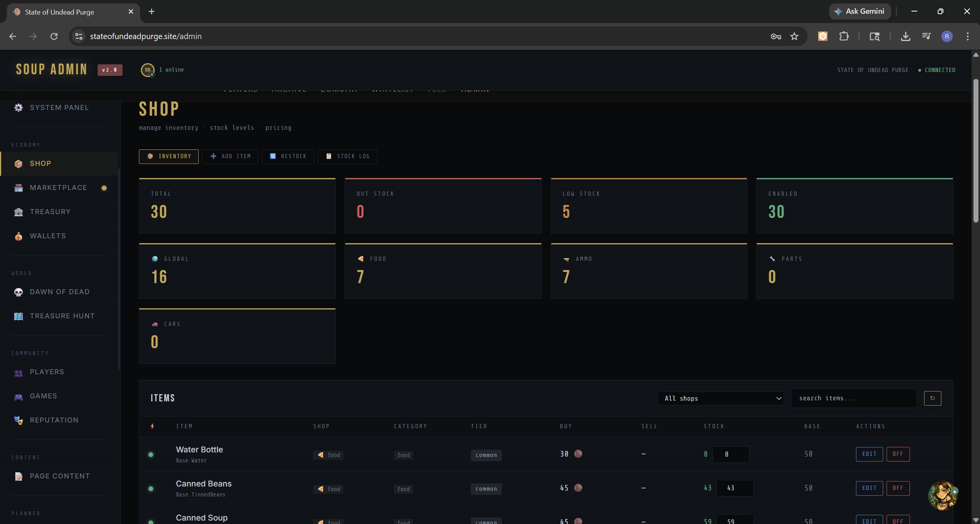Turn OFF the Canned Beans item
Viewport: 980px width, 524px height.
click(898, 488)
